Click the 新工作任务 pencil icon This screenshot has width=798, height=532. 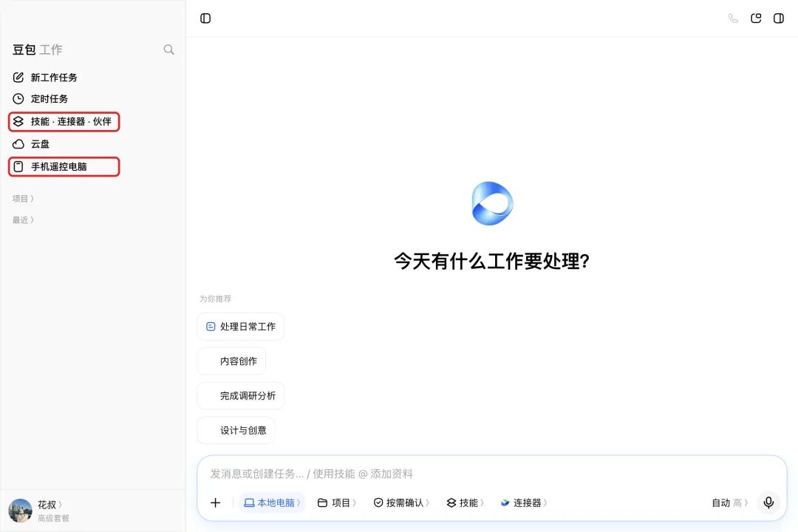(18, 78)
